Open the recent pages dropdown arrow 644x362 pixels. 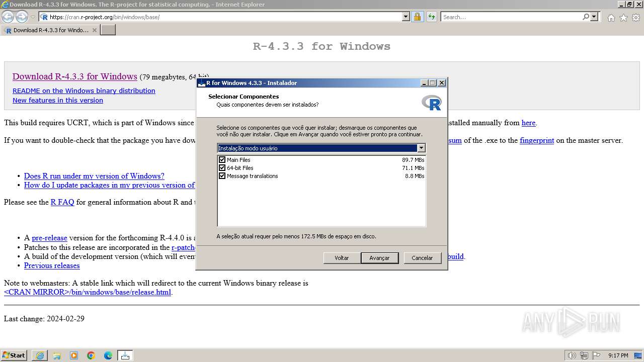(33, 17)
